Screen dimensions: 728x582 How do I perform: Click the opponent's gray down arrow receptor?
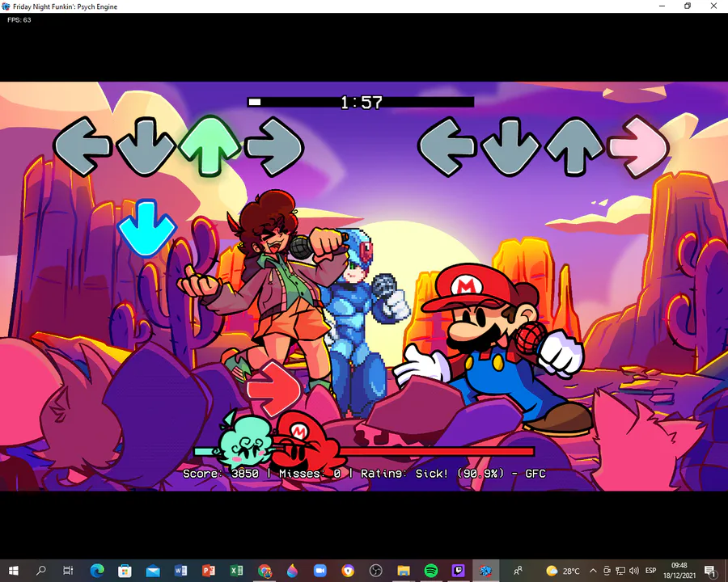tap(146, 146)
